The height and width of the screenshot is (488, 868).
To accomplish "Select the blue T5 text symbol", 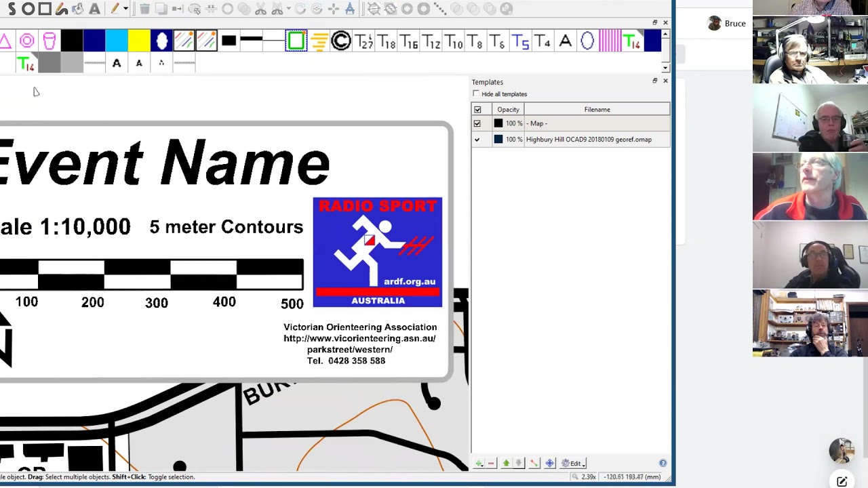I will (x=520, y=41).
